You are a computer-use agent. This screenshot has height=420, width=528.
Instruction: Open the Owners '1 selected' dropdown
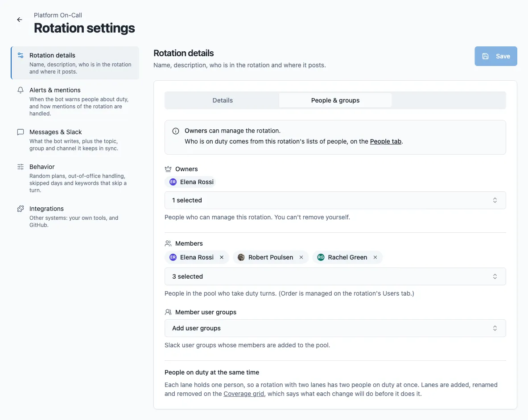click(x=335, y=200)
